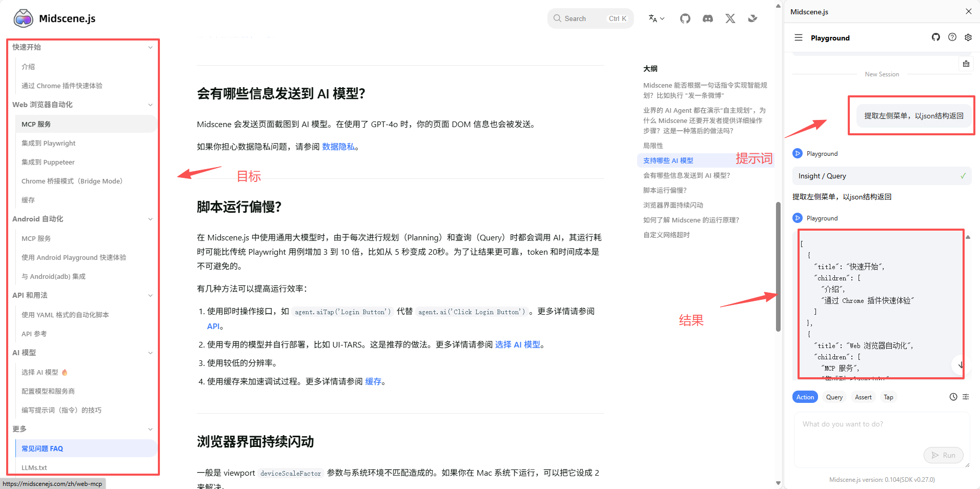The width and height of the screenshot is (980, 489).
Task: Jump to outline item 支持哪些 AI 模型
Action: 668,160
